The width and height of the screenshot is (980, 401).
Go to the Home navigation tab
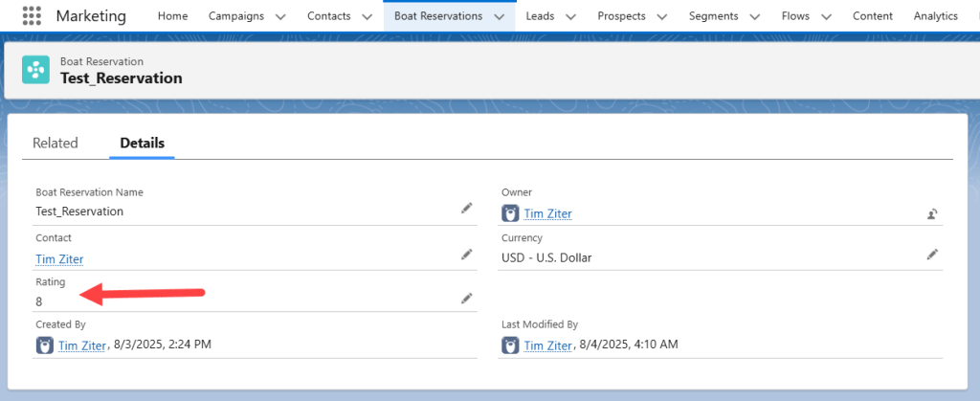tap(172, 16)
